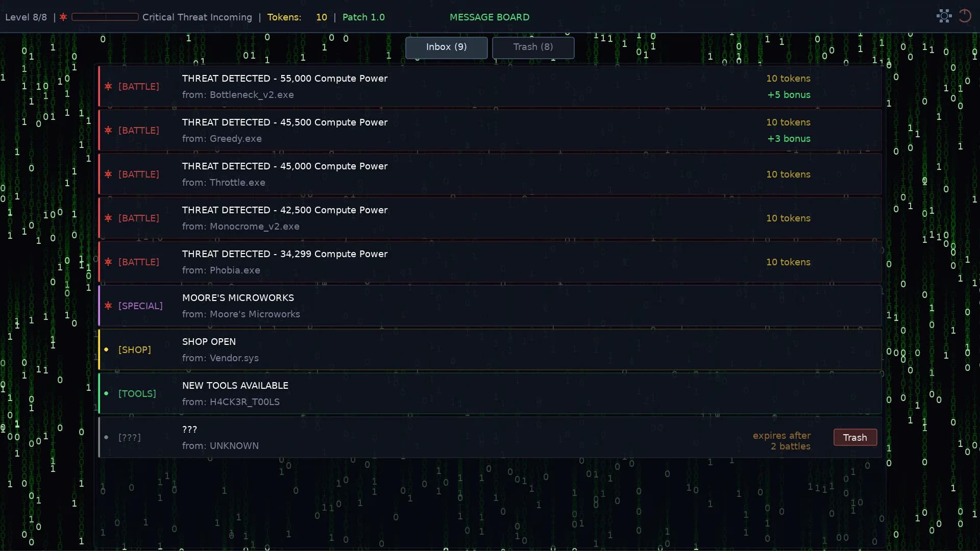
Task: Click 10 tokens reward on the Throttle.exe row
Action: pos(788,174)
